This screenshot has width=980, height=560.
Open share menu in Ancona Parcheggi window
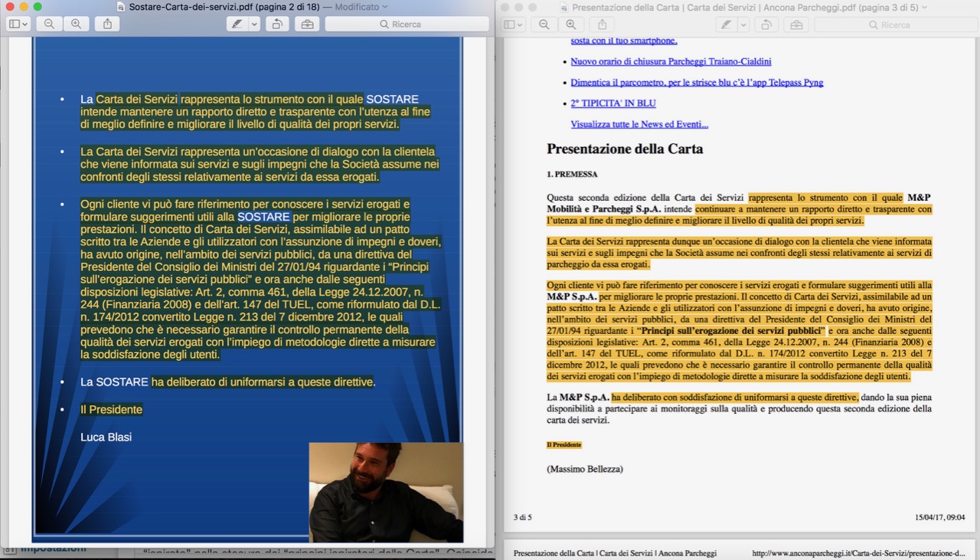pyautogui.click(x=602, y=25)
